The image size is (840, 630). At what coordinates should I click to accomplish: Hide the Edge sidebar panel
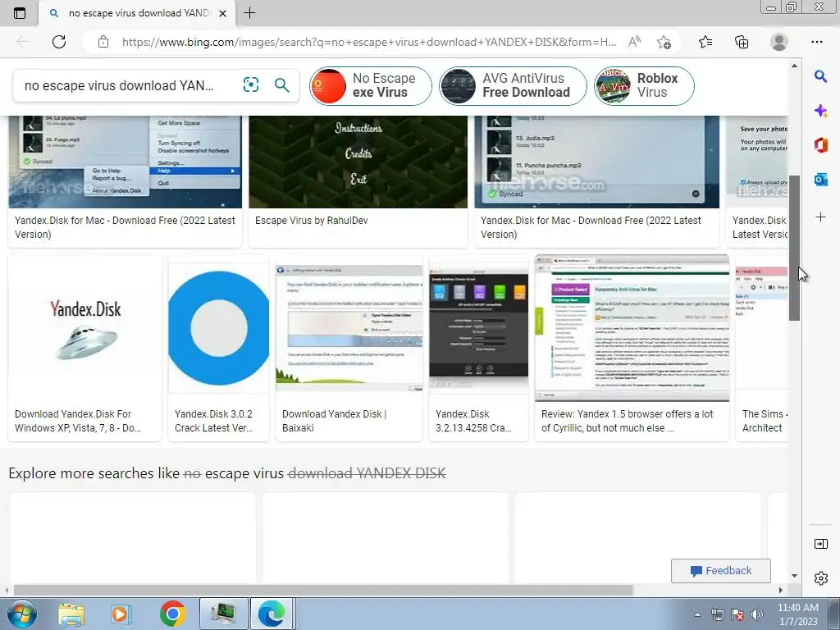click(x=820, y=544)
